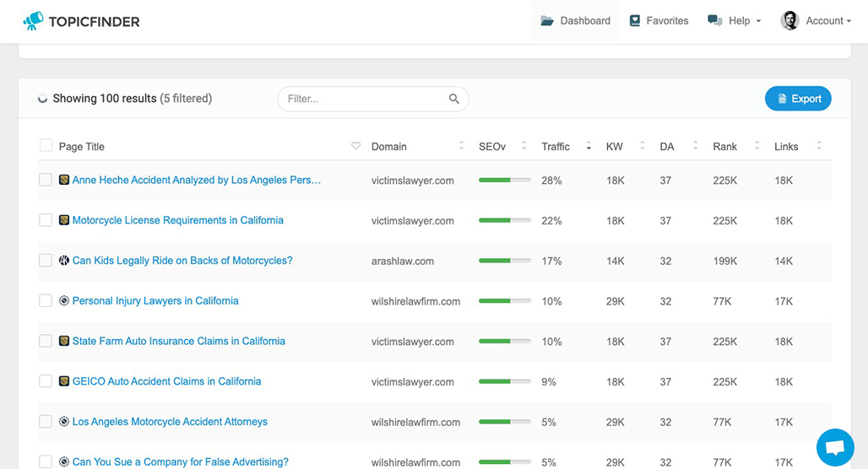Screen dimensions: 868x469
Task: Tick checkbox for State Farm Auto Insurance Claims
Action: pos(46,341)
